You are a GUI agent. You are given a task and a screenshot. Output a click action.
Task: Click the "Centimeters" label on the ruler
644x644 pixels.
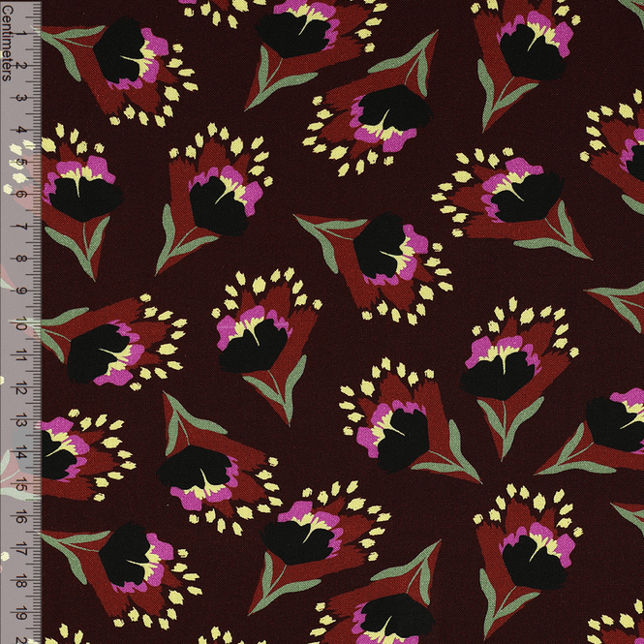7,44
